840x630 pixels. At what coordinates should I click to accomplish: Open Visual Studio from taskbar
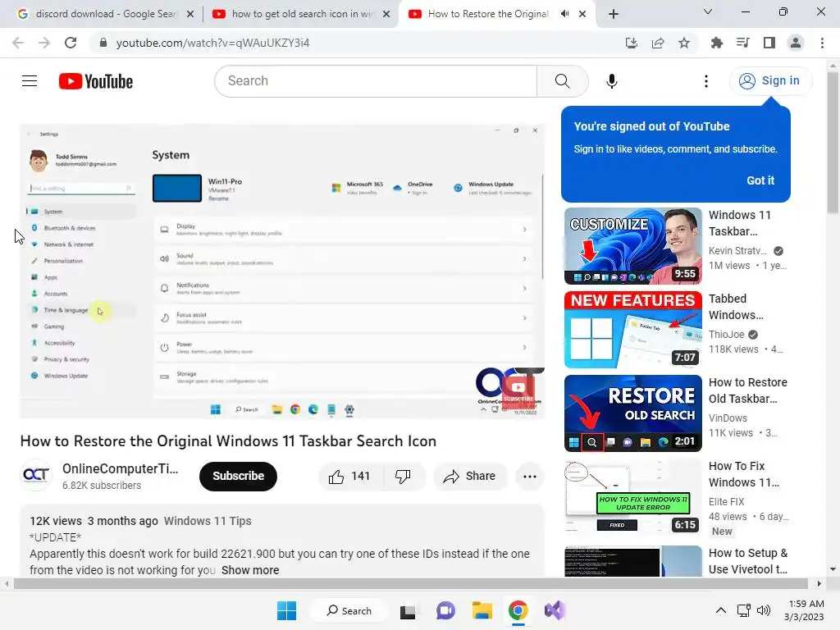555,610
